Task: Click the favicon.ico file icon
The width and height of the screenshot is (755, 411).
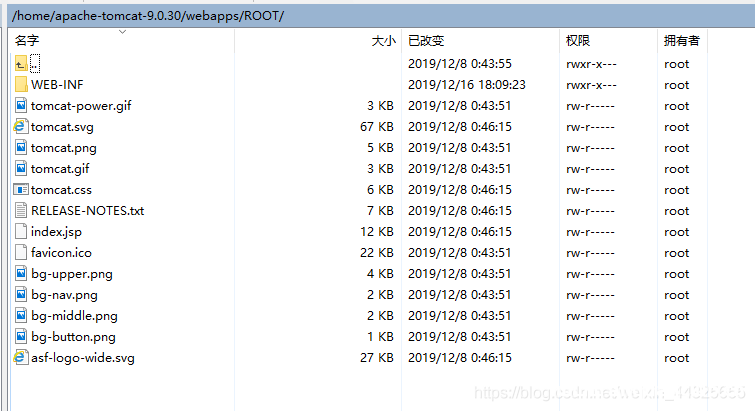Action: point(21,253)
